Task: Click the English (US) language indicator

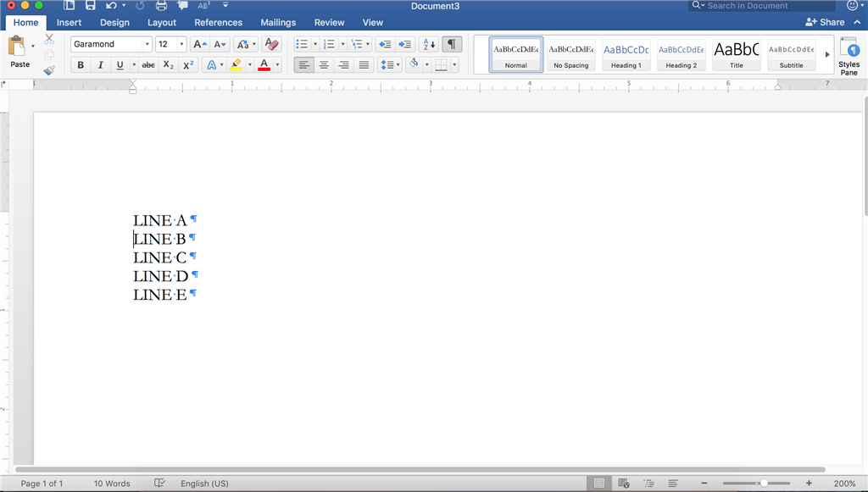Action: coord(204,484)
